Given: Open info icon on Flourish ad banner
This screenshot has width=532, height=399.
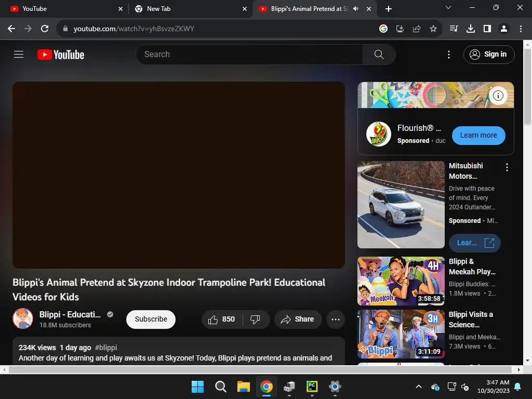Looking at the screenshot, I should click(x=498, y=96).
